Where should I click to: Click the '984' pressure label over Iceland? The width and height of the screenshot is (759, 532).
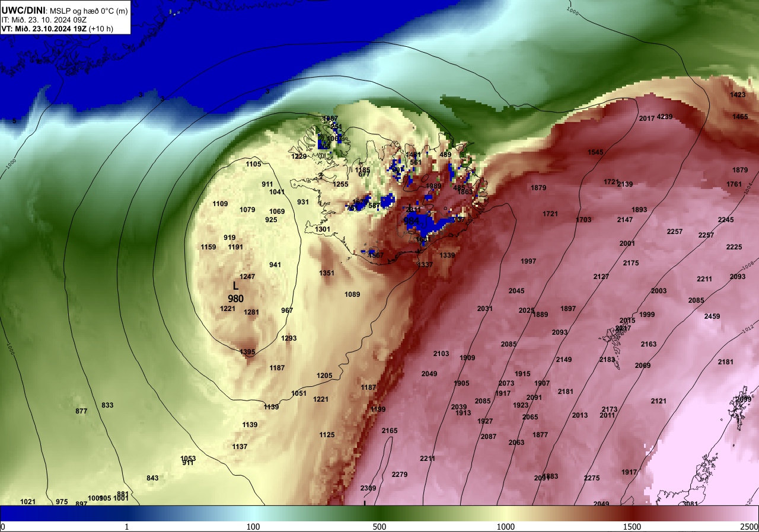pyautogui.click(x=412, y=220)
